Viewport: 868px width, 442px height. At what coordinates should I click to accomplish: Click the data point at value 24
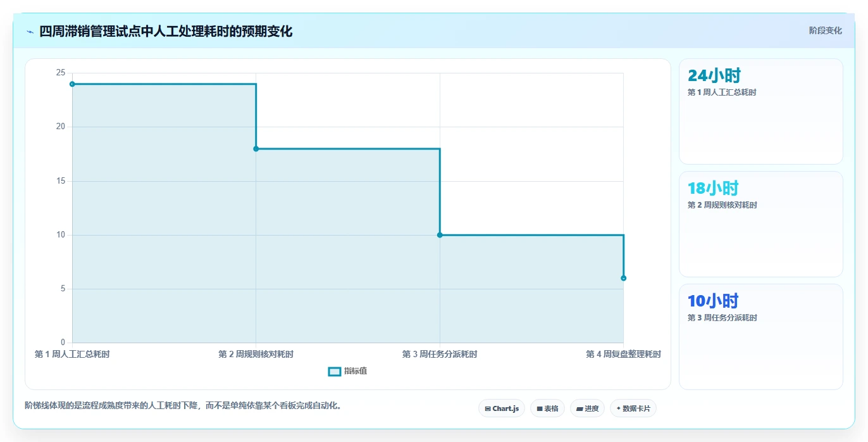(x=72, y=84)
